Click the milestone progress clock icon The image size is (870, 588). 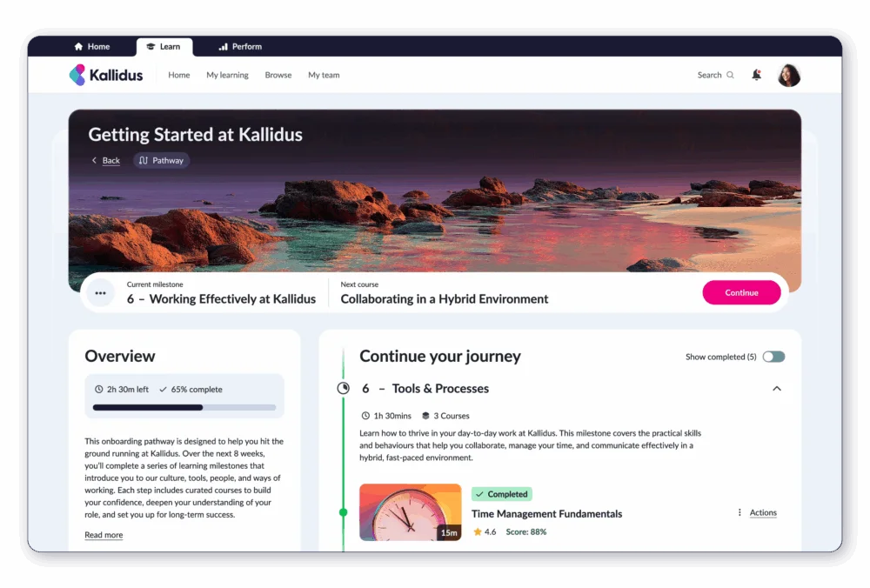(x=343, y=389)
